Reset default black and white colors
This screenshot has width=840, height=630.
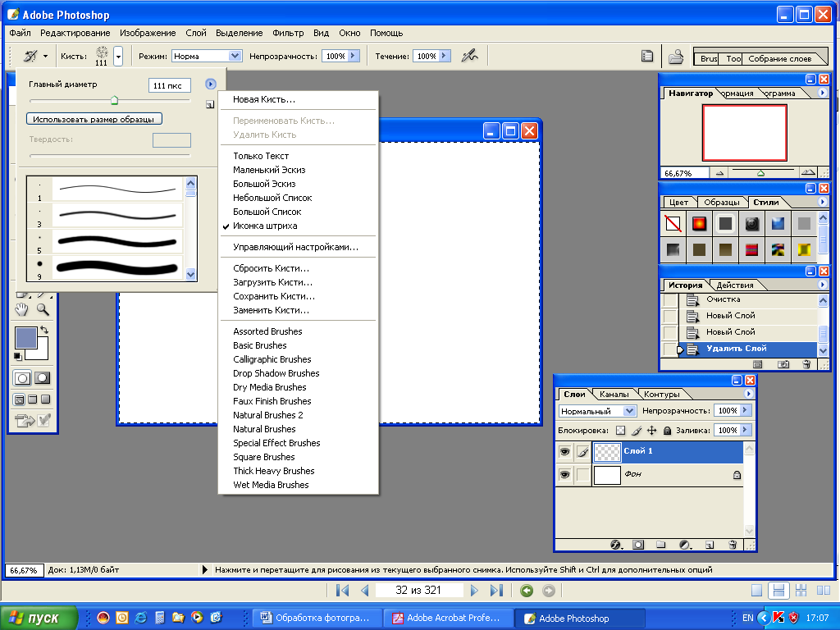tap(18, 356)
